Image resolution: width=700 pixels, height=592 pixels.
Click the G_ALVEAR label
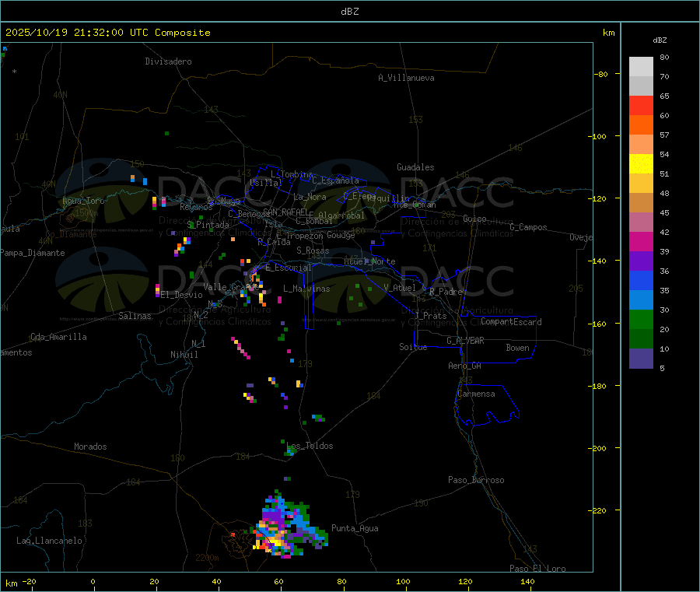(x=465, y=341)
